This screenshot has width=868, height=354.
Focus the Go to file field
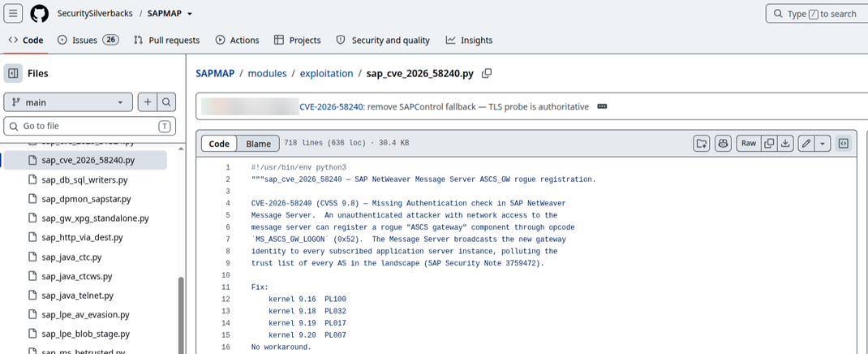[90, 126]
